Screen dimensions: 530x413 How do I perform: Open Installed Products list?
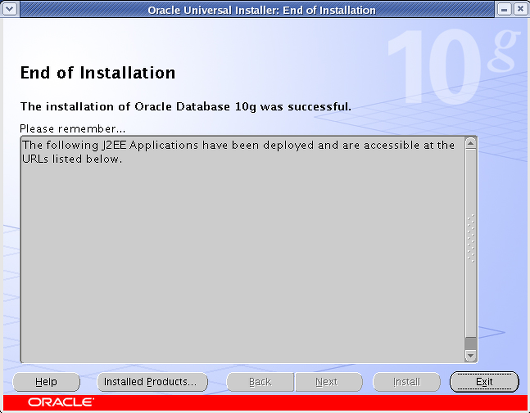tap(152, 382)
